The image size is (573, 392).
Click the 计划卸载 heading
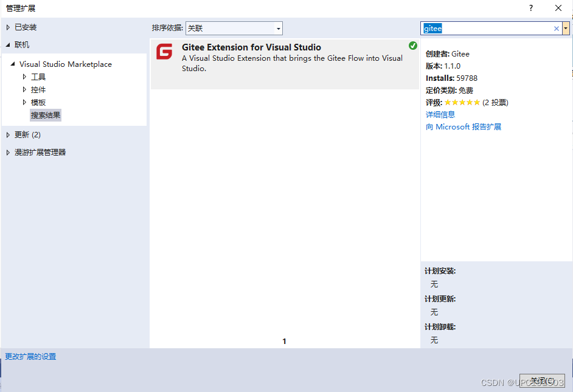(440, 327)
